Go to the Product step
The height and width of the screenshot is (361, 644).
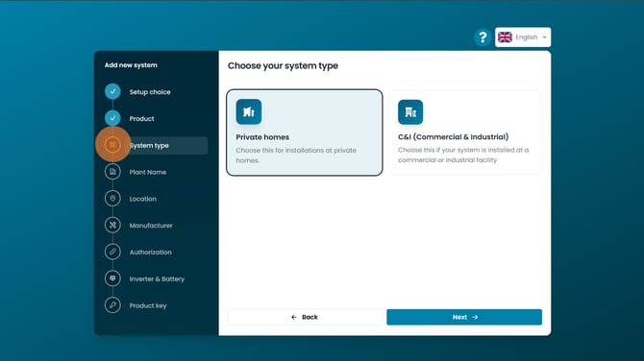(141, 118)
